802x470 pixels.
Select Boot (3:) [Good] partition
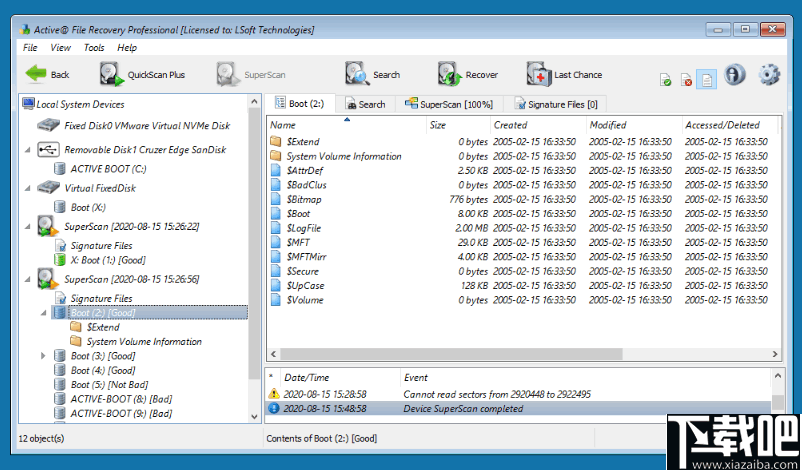coord(103,355)
